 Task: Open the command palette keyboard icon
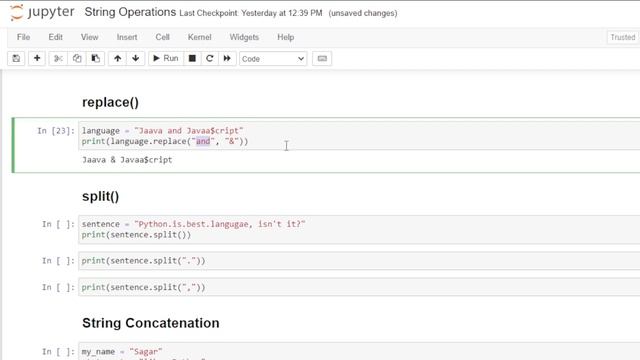click(322, 58)
